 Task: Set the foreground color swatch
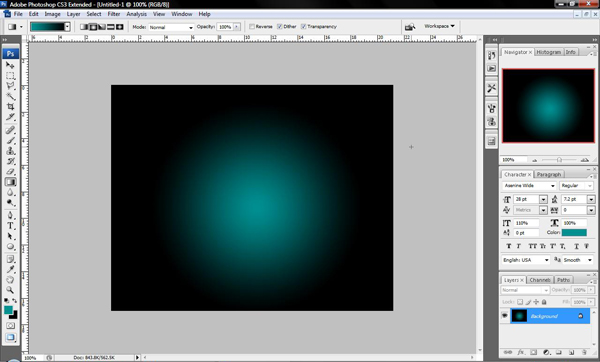click(8, 310)
